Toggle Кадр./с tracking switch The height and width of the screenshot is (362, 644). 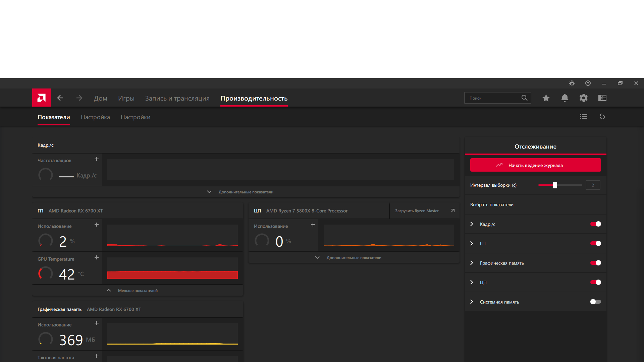point(596,224)
